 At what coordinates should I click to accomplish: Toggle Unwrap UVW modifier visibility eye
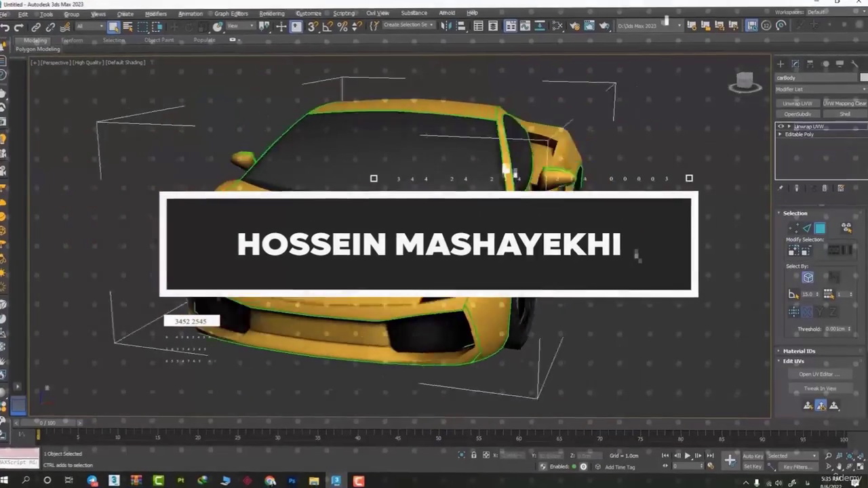(781, 126)
